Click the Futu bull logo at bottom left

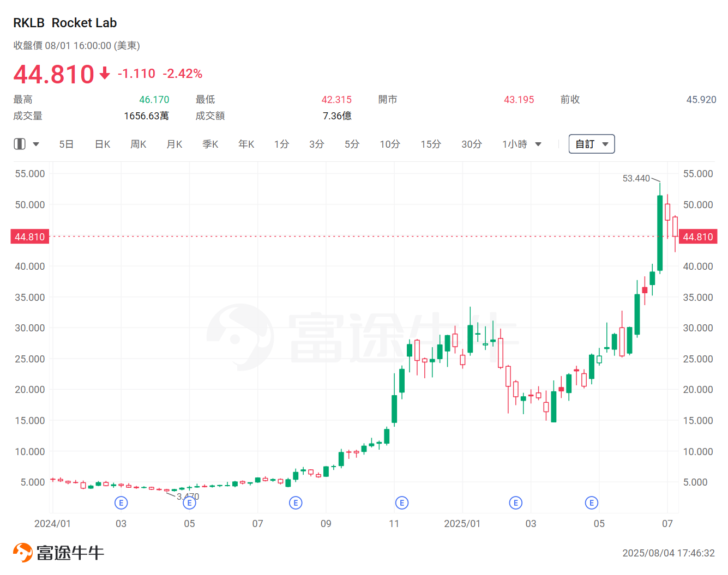pyautogui.click(x=23, y=553)
